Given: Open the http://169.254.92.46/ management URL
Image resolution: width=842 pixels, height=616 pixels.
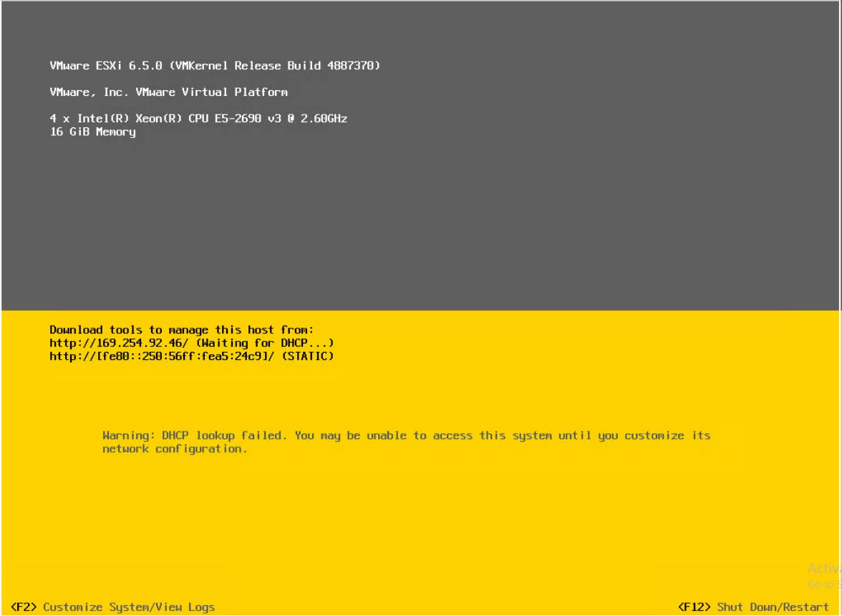Looking at the screenshot, I should (x=119, y=343).
